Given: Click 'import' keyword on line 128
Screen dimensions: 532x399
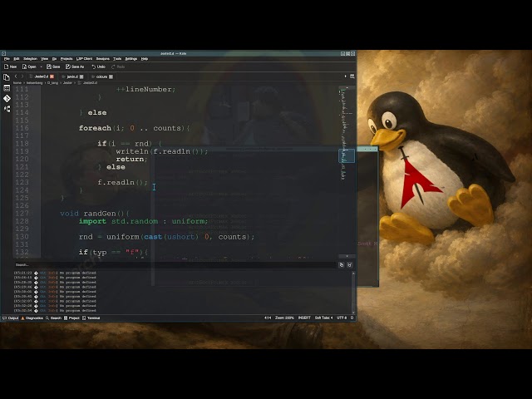Looking at the screenshot, I should pyautogui.click(x=92, y=221).
